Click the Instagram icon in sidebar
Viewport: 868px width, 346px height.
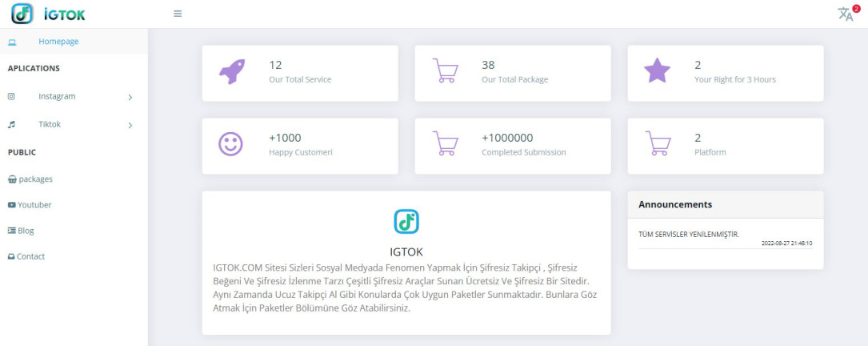coord(11,96)
